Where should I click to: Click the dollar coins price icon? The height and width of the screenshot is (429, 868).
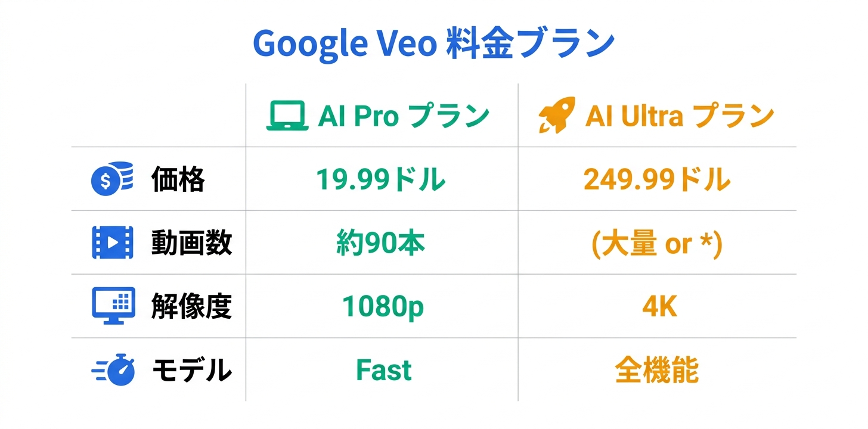pos(112,179)
